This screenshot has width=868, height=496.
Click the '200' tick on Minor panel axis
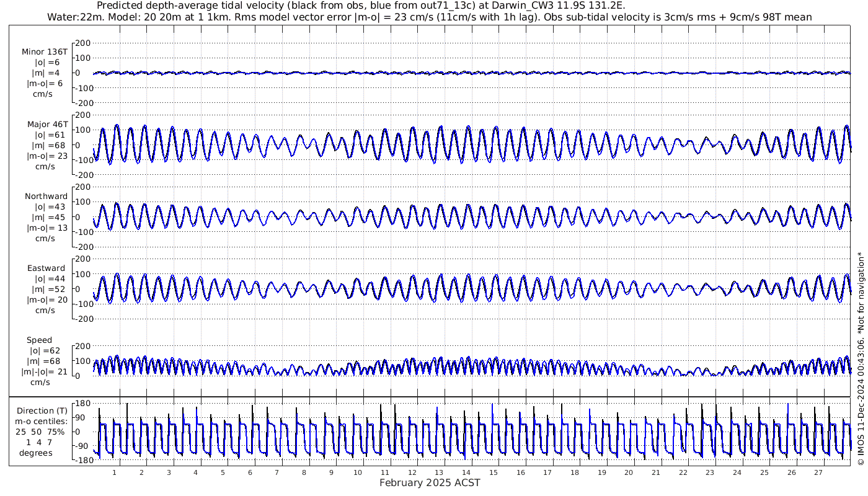pos(84,43)
